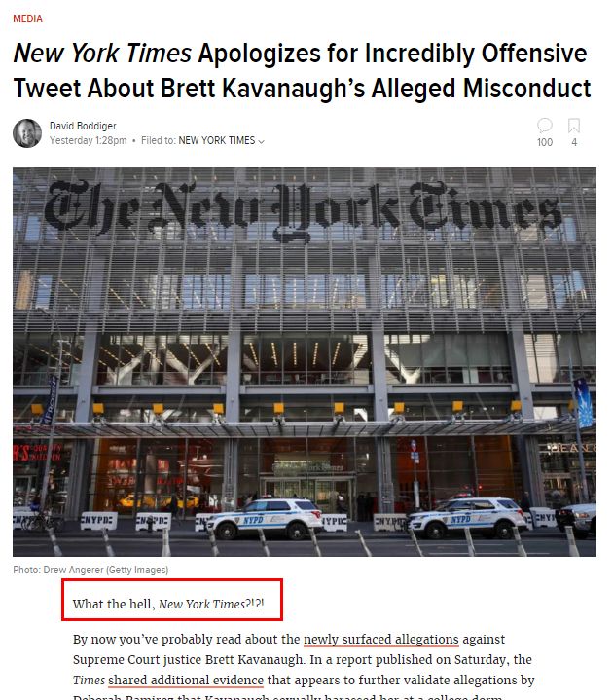Click David Boddiger's author avatar photo
The height and width of the screenshot is (700, 613).
point(27,133)
